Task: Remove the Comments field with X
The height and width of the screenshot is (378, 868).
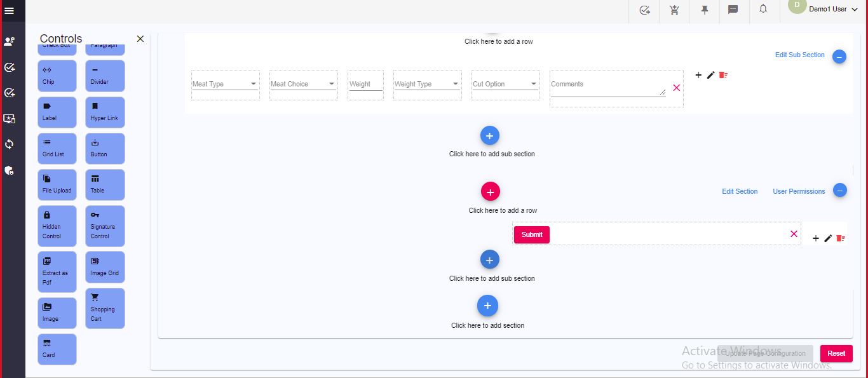Action: 676,88
